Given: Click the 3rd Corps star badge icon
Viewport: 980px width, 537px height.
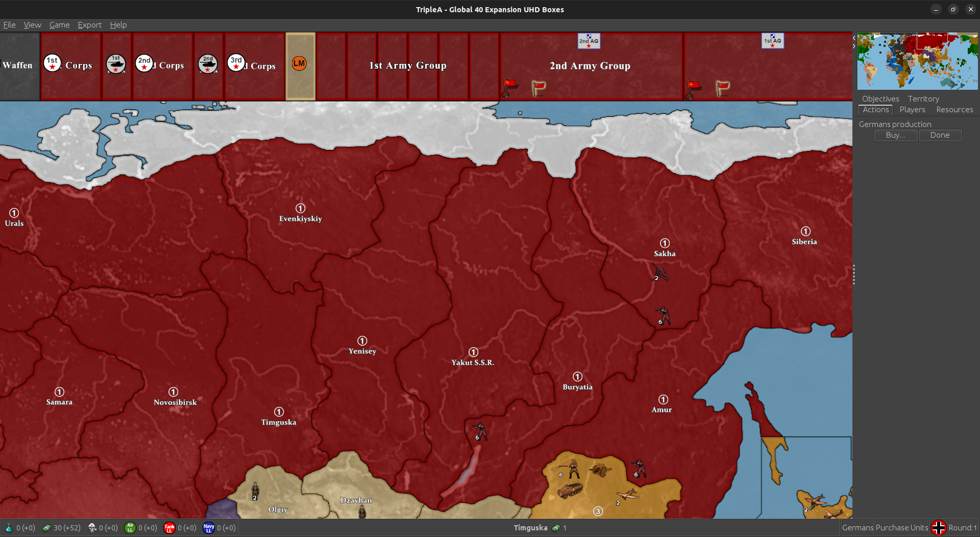Looking at the screenshot, I should [236, 63].
